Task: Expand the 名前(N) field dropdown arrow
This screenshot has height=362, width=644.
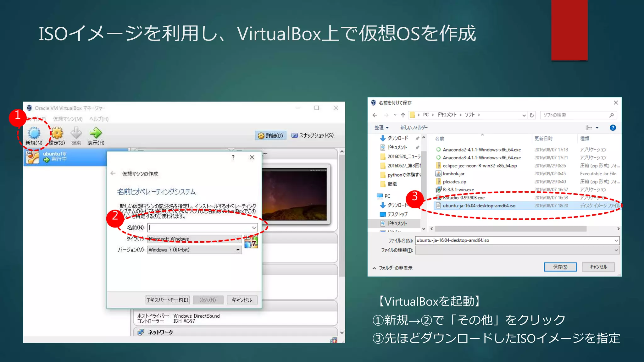Action: click(254, 228)
